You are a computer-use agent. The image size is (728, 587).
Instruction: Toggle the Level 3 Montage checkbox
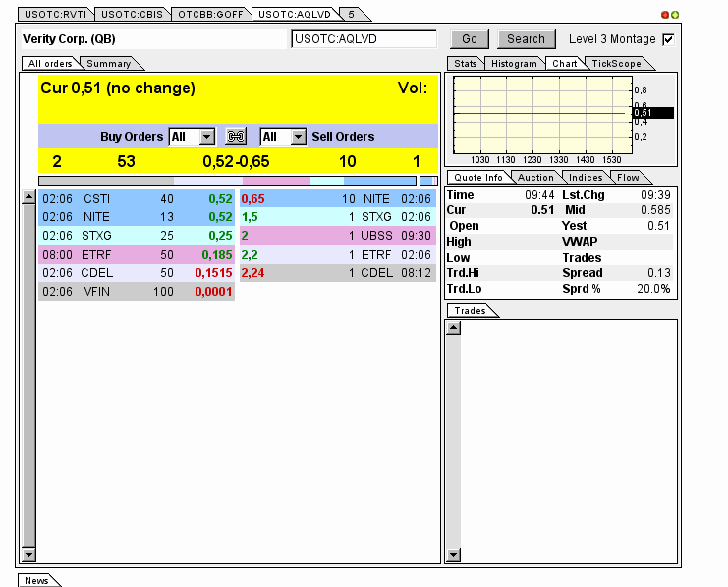[x=668, y=39]
